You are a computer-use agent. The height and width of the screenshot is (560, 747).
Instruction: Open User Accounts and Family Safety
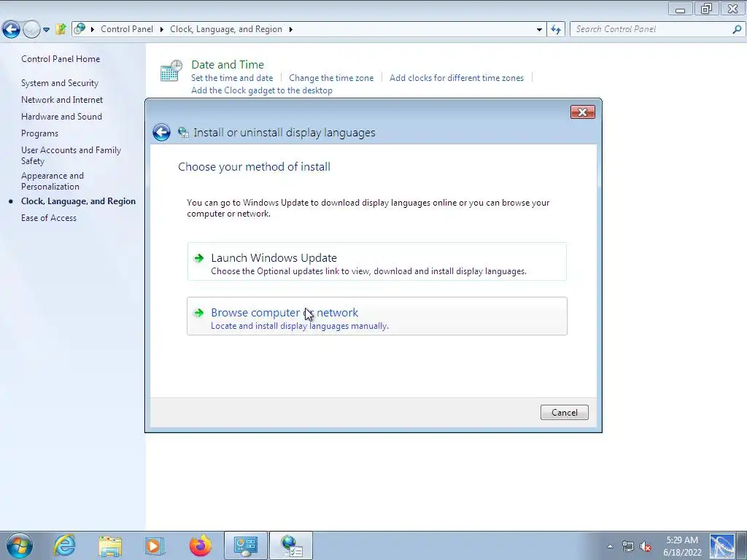pos(71,155)
